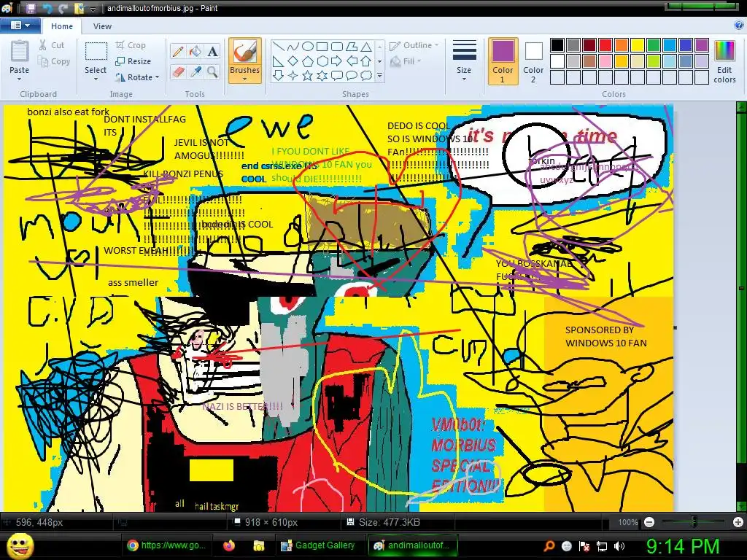Click the Cut command
The height and width of the screenshot is (560, 747).
click(x=52, y=45)
